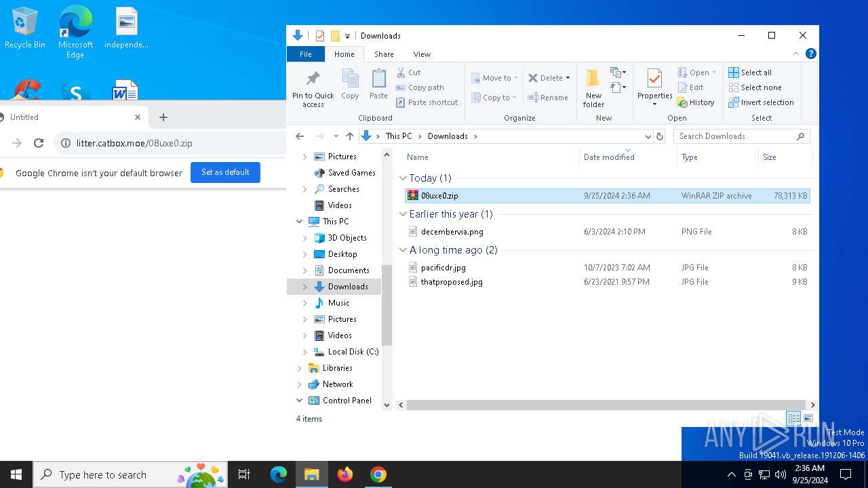Viewport: 868px width, 488px height.
Task: Open the Open-with dropdown arrow
Action: pyautogui.click(x=714, y=73)
